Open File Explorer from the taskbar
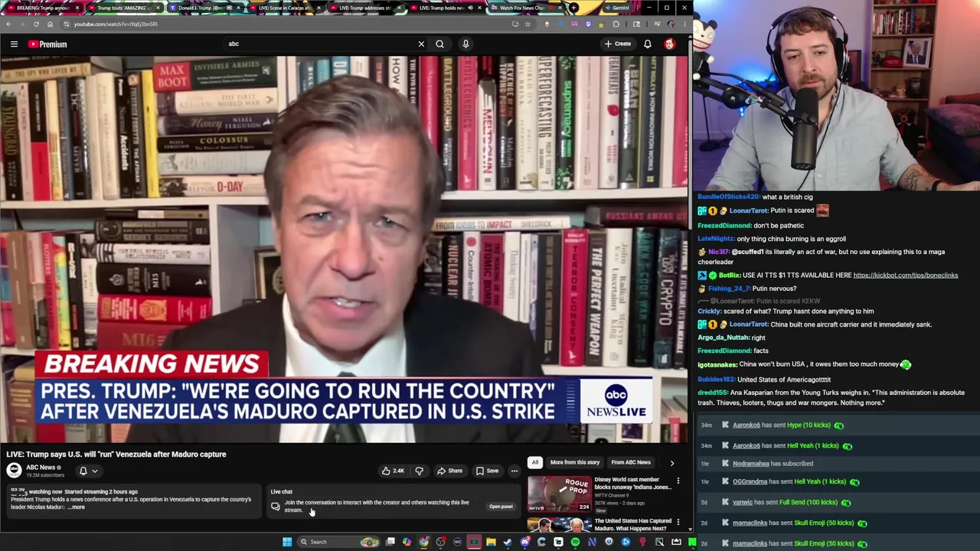 point(491,542)
